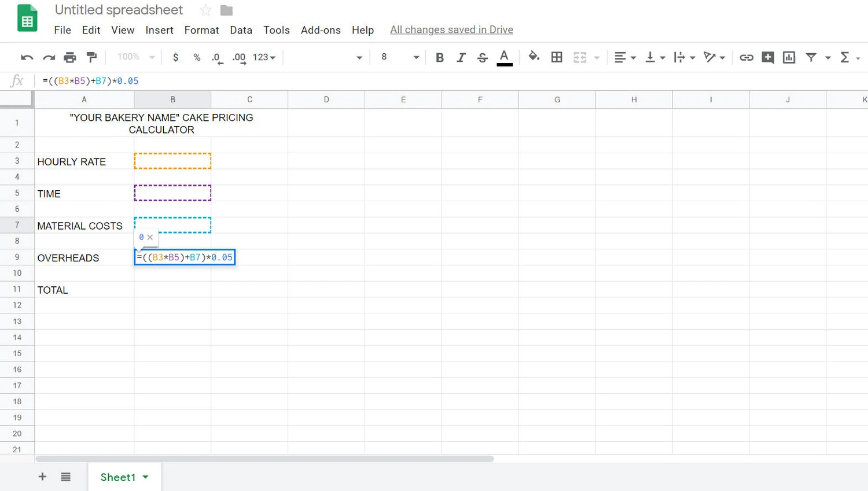The width and height of the screenshot is (868, 491).
Task: Click the decrease decimal places icon
Action: 216,57
